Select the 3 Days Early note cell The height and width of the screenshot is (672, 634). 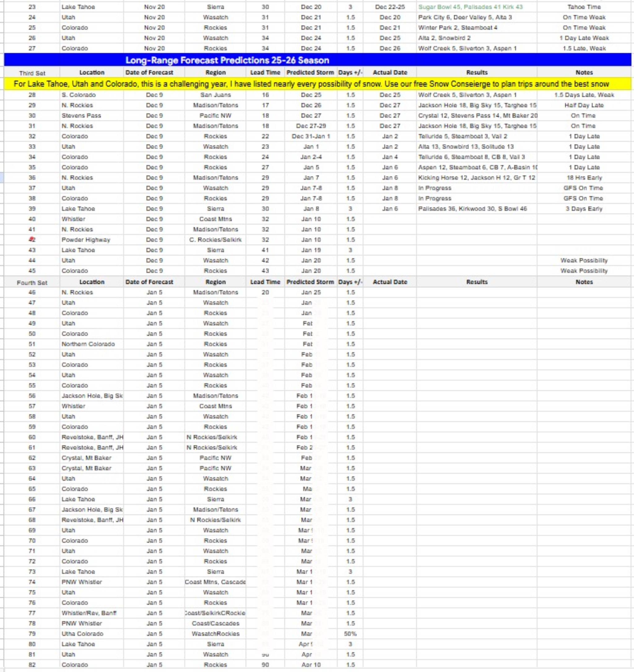tap(584, 209)
